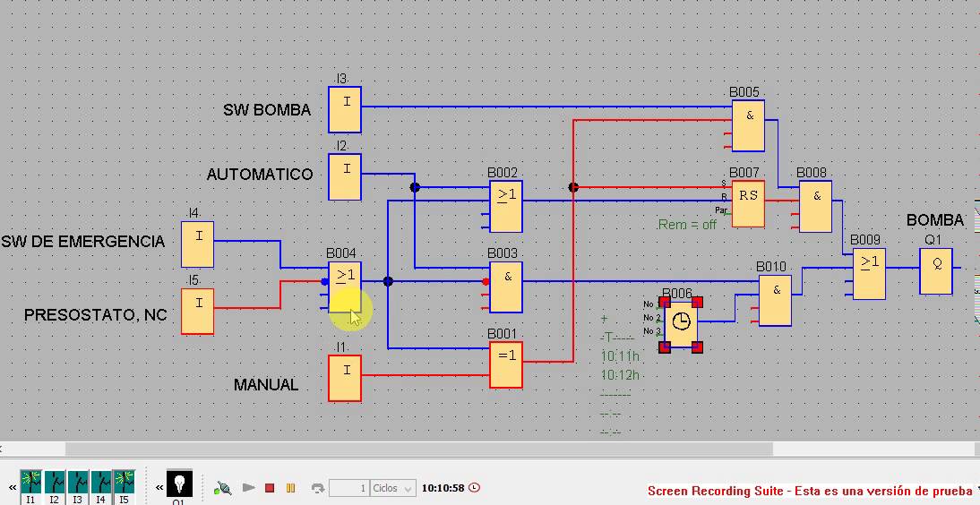Collapse the inputs panel with double-arrow

[x=12, y=487]
